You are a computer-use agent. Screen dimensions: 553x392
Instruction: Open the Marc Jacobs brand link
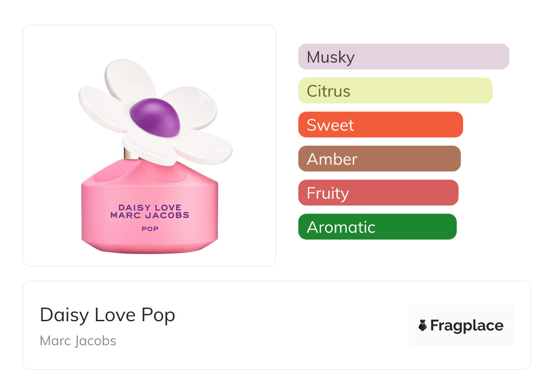[78, 341]
